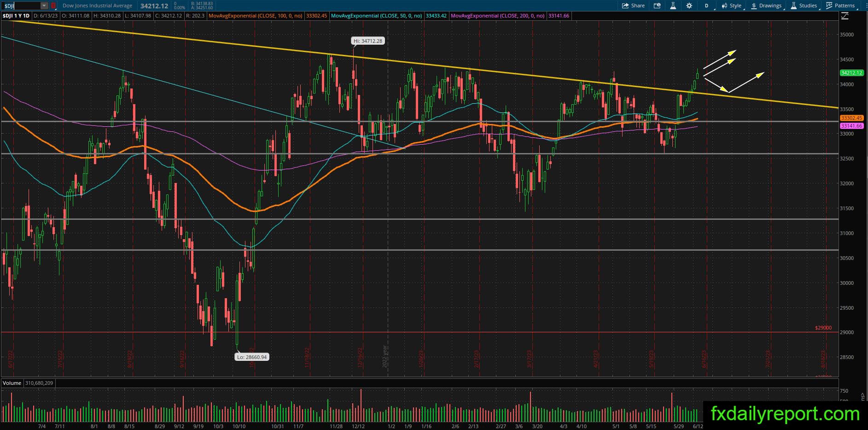Screen dimensions: 868x430
Task: Open the D timeframe dropdown
Action: coord(707,6)
